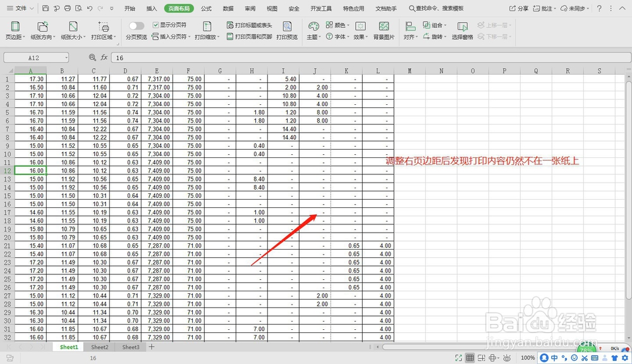Click the 未同步 sync status button

[x=574, y=8]
